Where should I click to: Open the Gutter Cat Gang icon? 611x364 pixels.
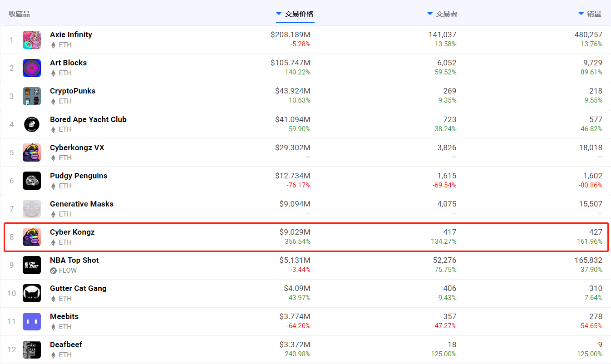(x=32, y=293)
